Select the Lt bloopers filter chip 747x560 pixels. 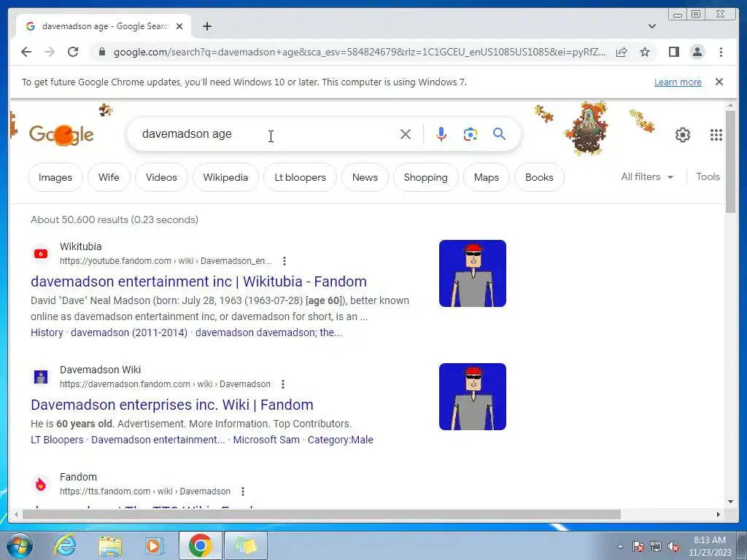coord(300,177)
